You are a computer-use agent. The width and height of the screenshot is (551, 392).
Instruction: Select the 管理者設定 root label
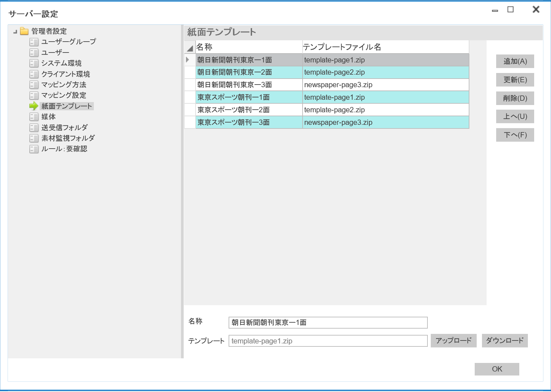click(x=49, y=31)
